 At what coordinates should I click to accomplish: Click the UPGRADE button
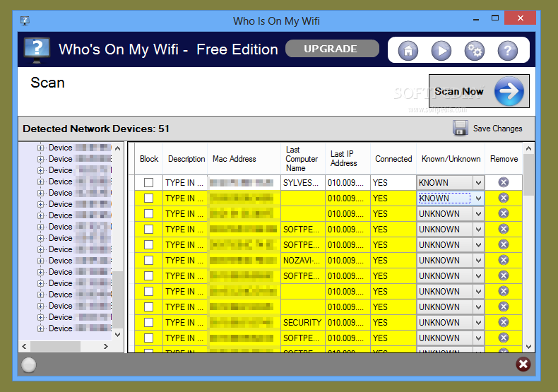pos(331,49)
